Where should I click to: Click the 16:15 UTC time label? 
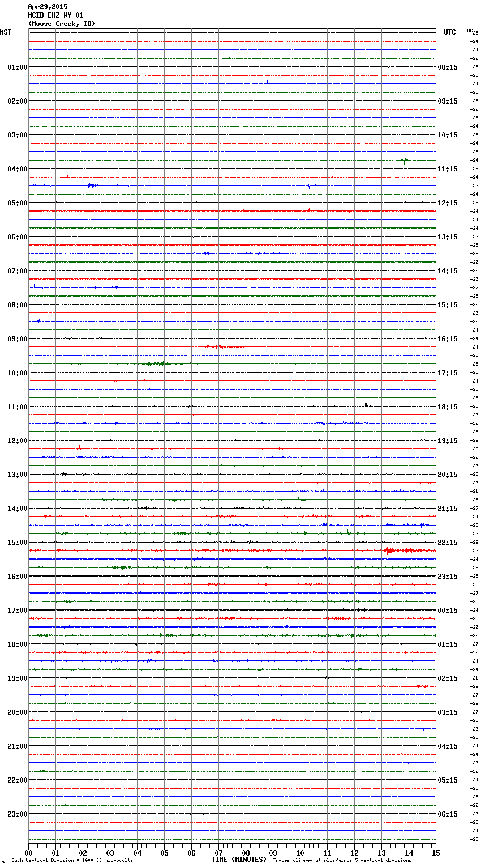click(448, 339)
